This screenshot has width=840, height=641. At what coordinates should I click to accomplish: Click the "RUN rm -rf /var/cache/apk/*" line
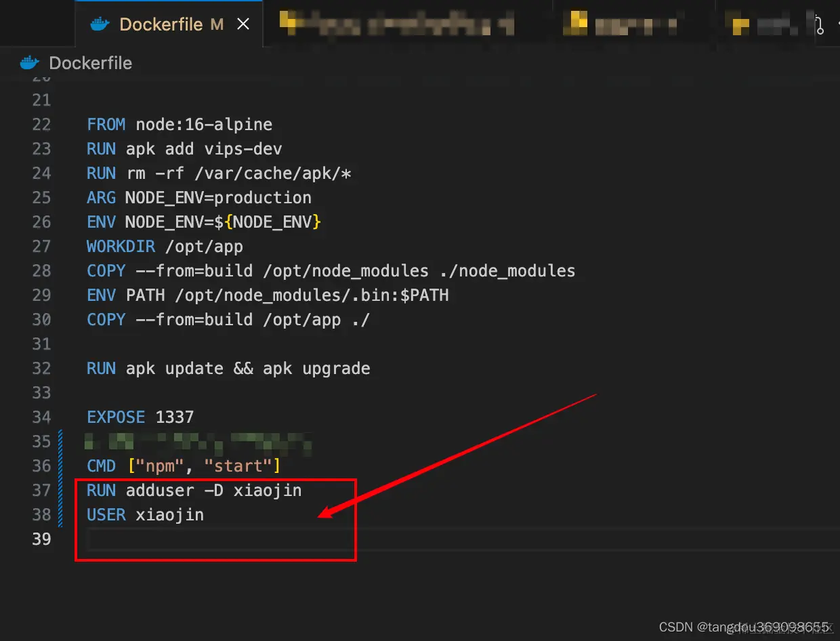click(x=219, y=173)
